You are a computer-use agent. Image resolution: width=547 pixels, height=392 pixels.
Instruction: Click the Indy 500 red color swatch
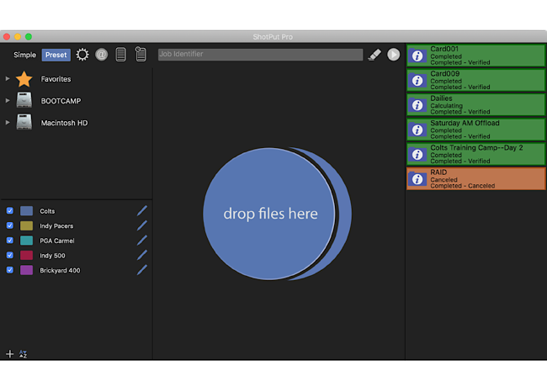(x=27, y=256)
